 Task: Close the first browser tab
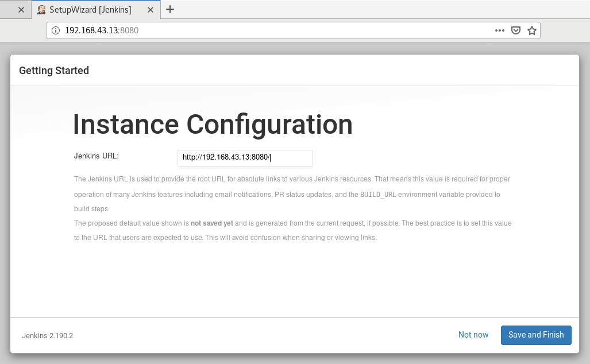21,10
